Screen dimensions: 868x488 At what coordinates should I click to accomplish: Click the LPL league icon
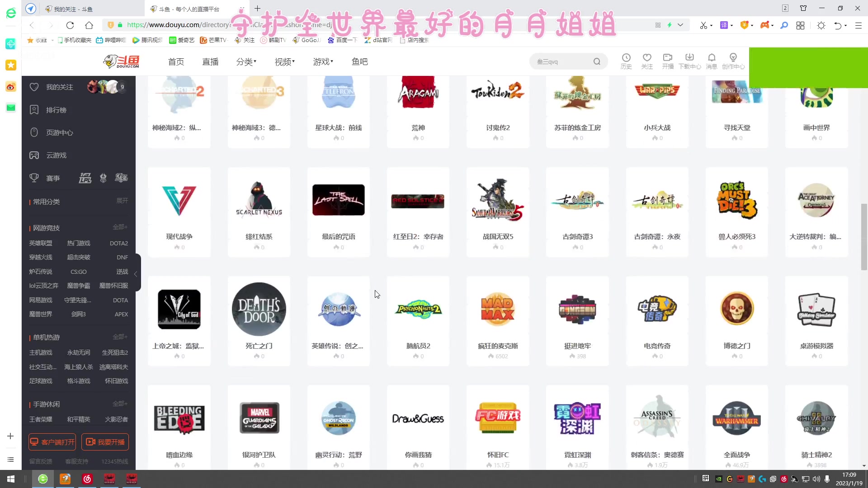(x=85, y=178)
